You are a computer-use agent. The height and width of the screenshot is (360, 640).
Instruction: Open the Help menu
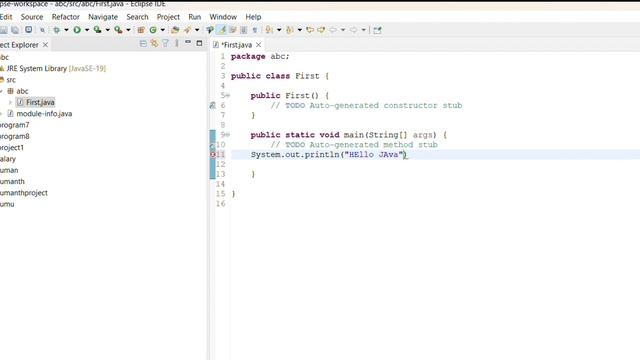tap(253, 17)
